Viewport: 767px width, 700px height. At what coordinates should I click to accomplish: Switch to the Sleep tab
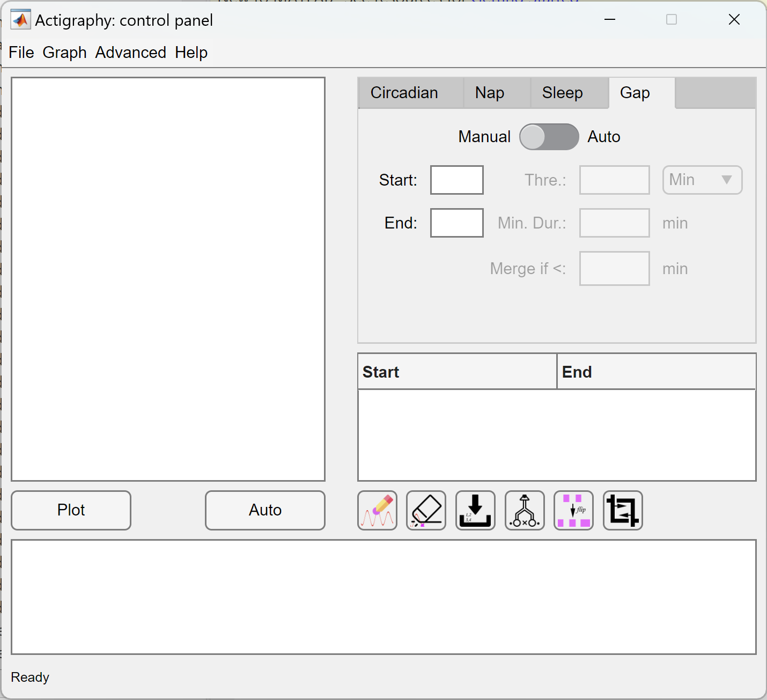(570, 93)
